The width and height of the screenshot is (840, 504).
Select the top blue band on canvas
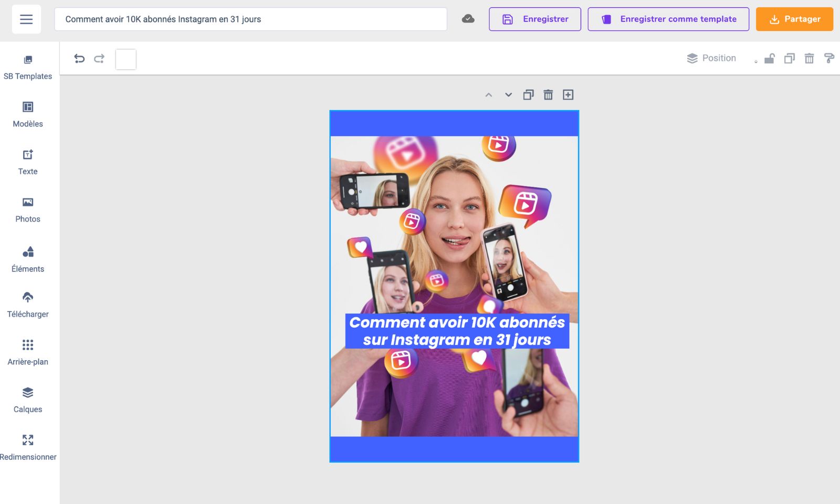pyautogui.click(x=454, y=124)
